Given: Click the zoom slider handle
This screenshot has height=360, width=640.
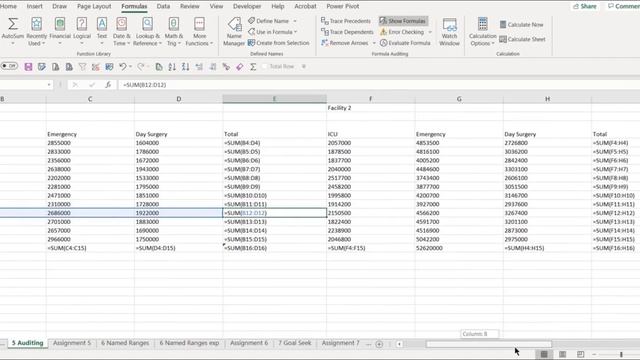Looking at the screenshot, I should (621, 354).
